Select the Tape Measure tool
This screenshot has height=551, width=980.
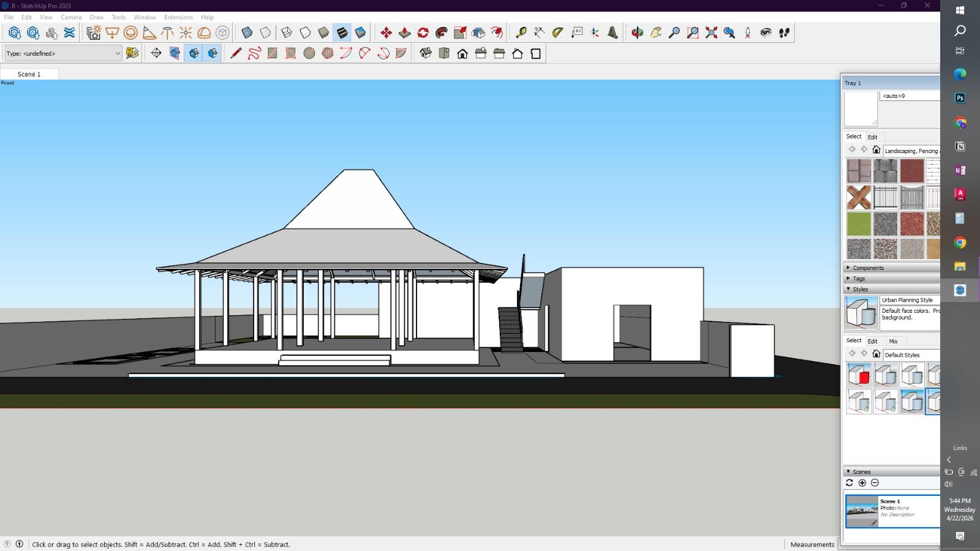[x=521, y=33]
